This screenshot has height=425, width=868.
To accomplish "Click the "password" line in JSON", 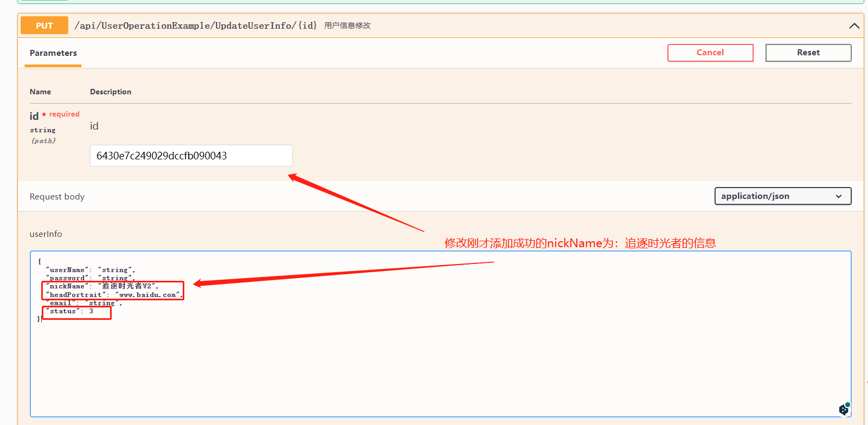I will 91,278.
